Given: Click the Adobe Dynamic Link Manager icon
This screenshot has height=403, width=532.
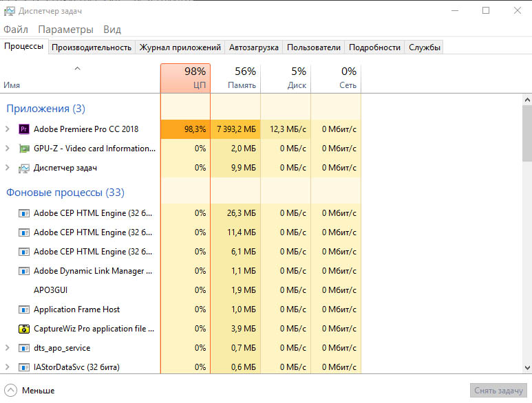Looking at the screenshot, I should [24, 271].
